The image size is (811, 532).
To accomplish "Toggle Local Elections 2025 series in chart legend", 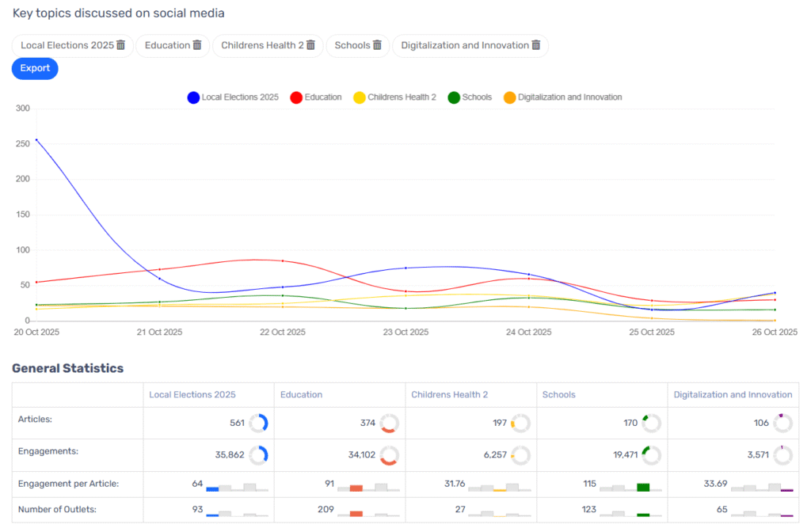I will [x=239, y=97].
